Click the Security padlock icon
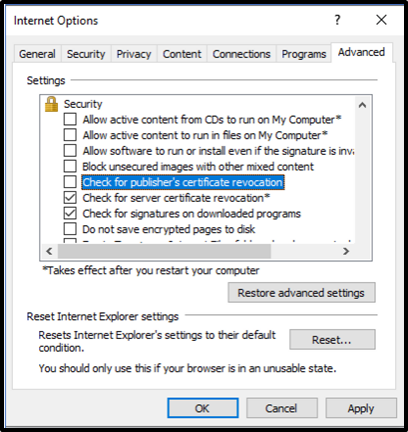 51,104
